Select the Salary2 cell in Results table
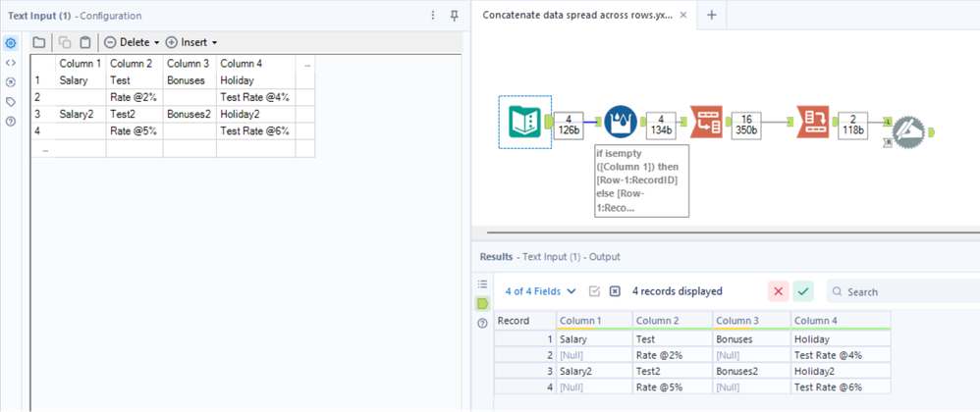 pyautogui.click(x=594, y=371)
